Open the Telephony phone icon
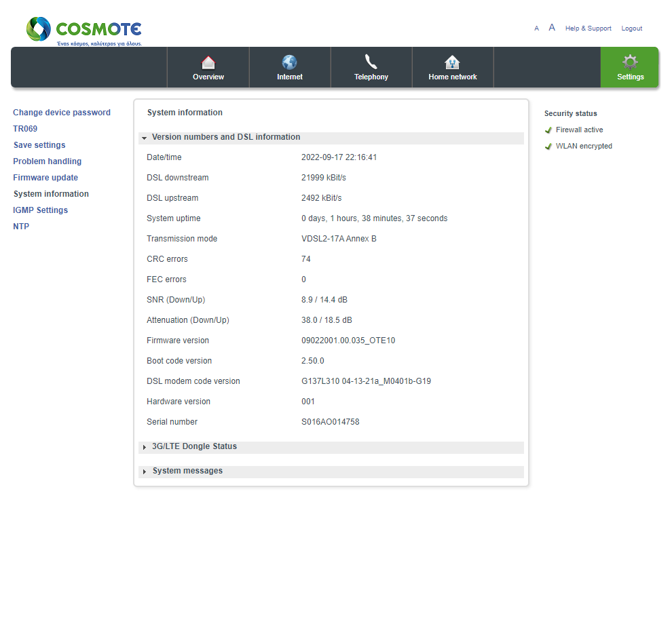Viewport: 672px width, 639px height. tap(371, 62)
